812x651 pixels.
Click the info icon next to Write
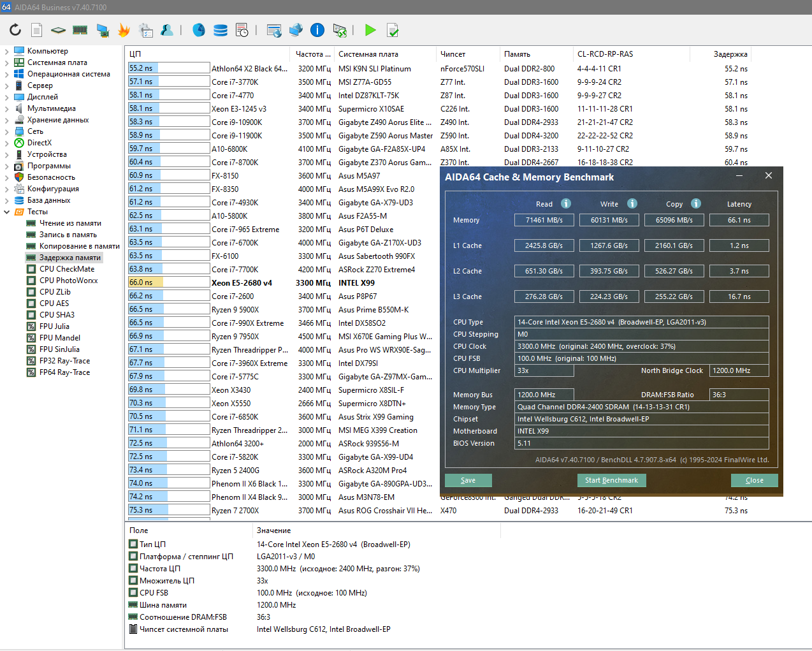pos(632,203)
